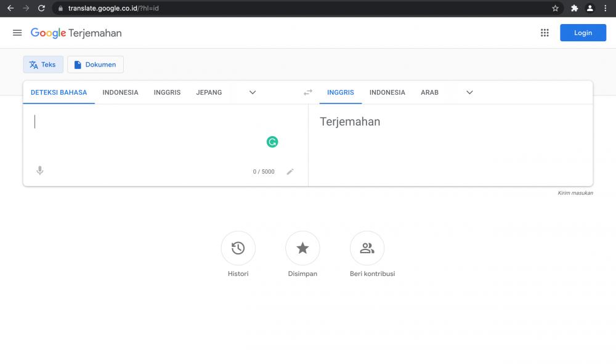The width and height of the screenshot is (616, 364).
Task: Click the browser address bar URL
Action: tap(113, 8)
